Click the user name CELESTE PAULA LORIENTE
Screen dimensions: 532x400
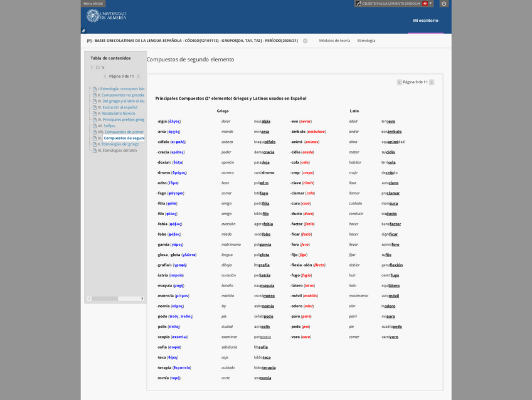tap(391, 3)
